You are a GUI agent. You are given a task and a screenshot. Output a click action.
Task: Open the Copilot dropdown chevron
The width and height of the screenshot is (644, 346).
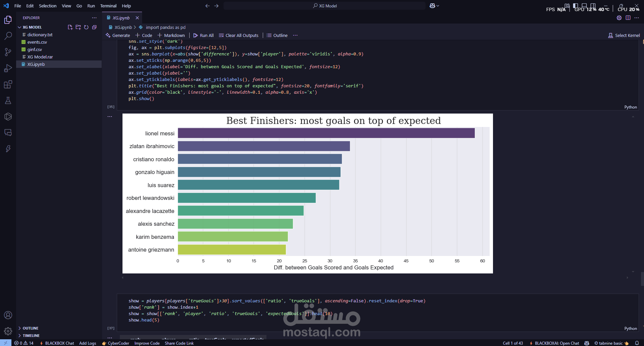tap(438, 6)
